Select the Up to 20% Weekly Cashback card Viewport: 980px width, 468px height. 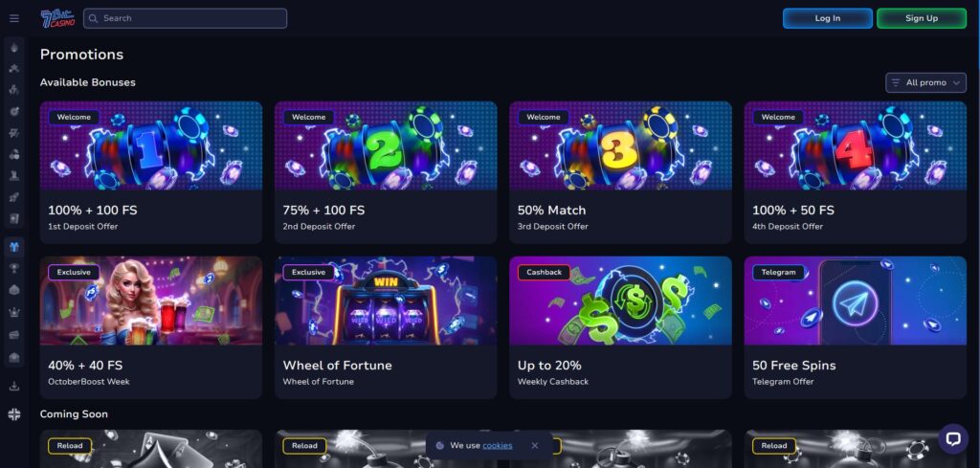(x=620, y=326)
